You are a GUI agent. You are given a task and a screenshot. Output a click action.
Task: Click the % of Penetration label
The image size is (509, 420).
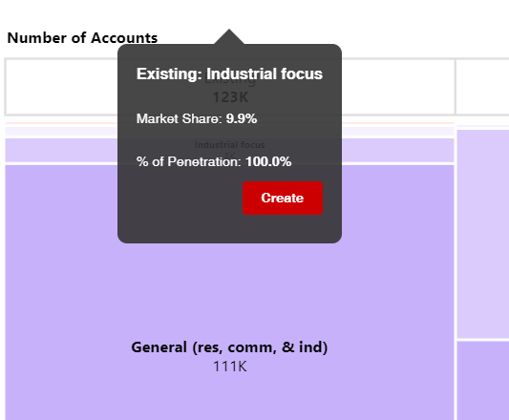pos(188,161)
